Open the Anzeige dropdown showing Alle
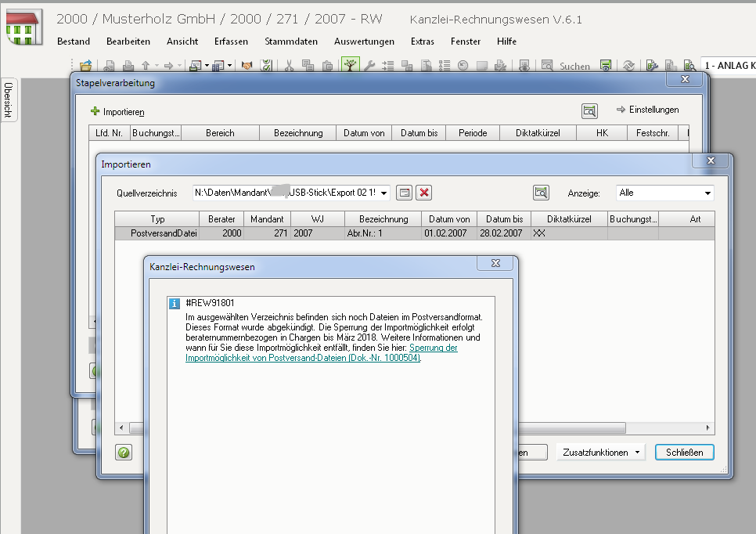This screenshot has width=756, height=534. (x=707, y=193)
